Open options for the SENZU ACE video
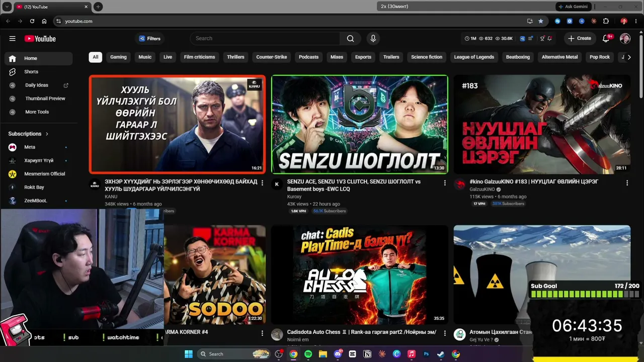 pyautogui.click(x=444, y=183)
